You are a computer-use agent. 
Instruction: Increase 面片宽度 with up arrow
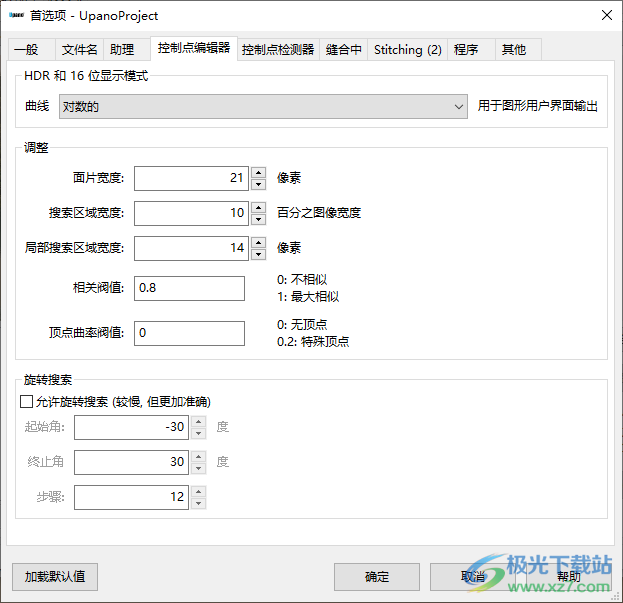click(259, 172)
